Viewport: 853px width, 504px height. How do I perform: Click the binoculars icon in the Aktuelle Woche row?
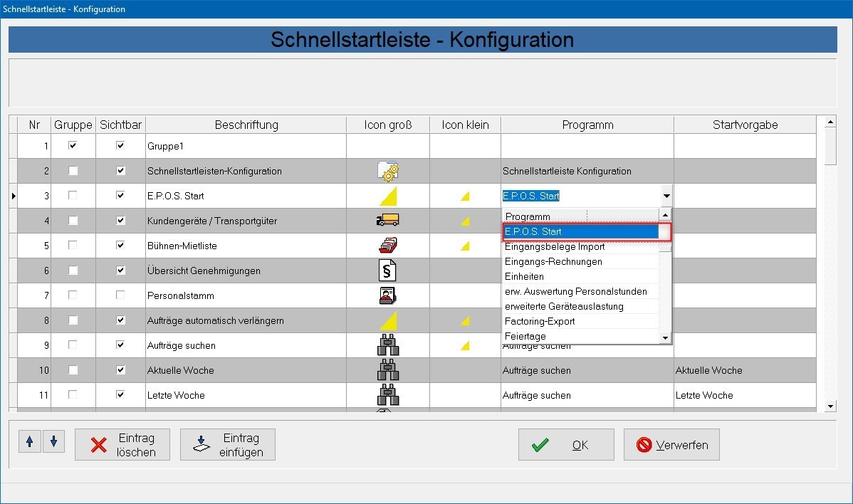tap(388, 370)
